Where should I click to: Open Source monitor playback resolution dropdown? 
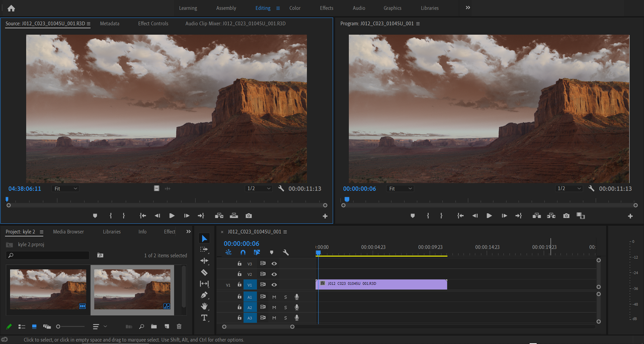[x=259, y=188]
